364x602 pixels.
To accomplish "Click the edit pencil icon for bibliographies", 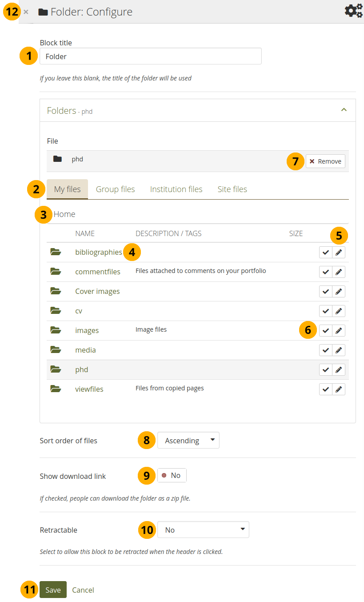I will (339, 253).
